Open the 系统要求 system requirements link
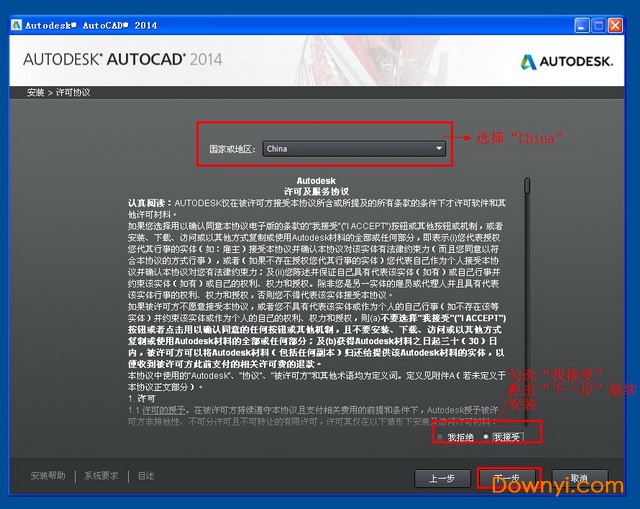The image size is (640, 509). click(101, 476)
